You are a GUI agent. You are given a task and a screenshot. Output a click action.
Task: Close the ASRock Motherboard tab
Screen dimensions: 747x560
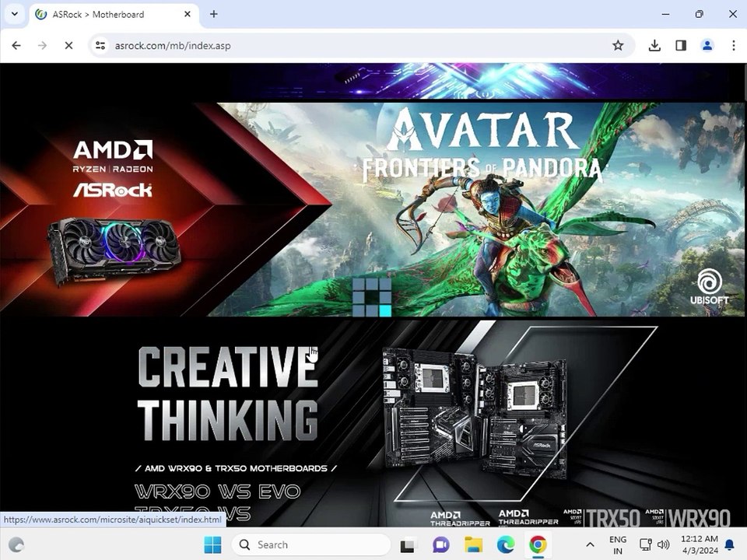point(188,14)
